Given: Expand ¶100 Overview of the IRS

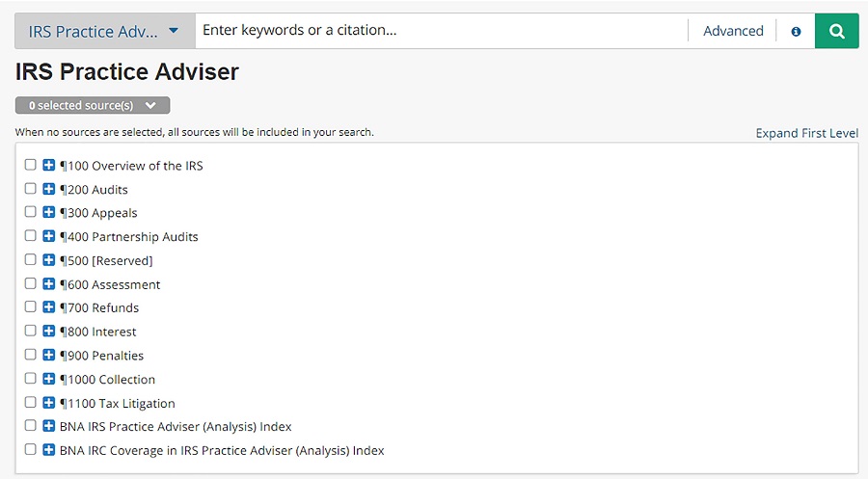Looking at the screenshot, I should [49, 165].
